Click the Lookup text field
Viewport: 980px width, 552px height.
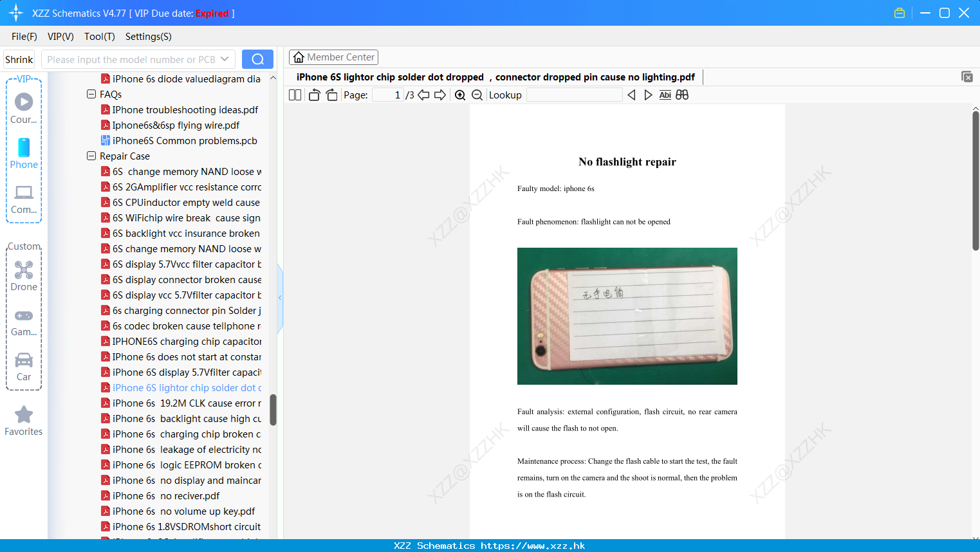575,95
